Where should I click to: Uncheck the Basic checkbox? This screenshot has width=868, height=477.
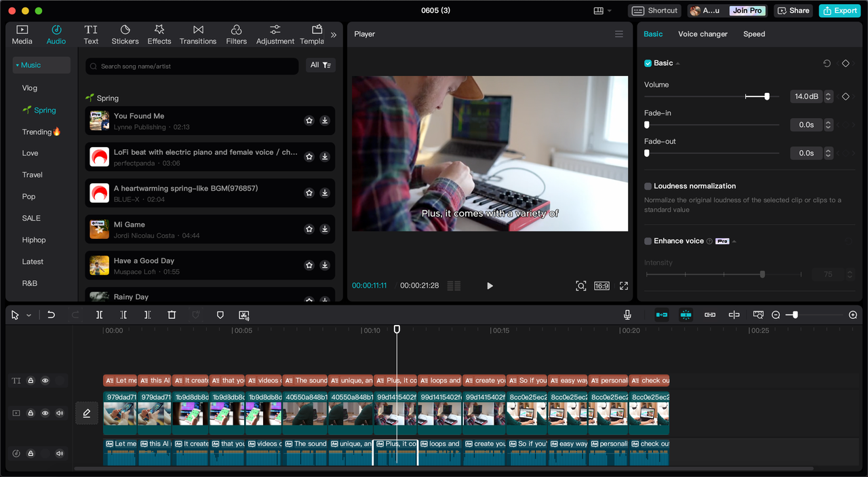click(x=648, y=63)
